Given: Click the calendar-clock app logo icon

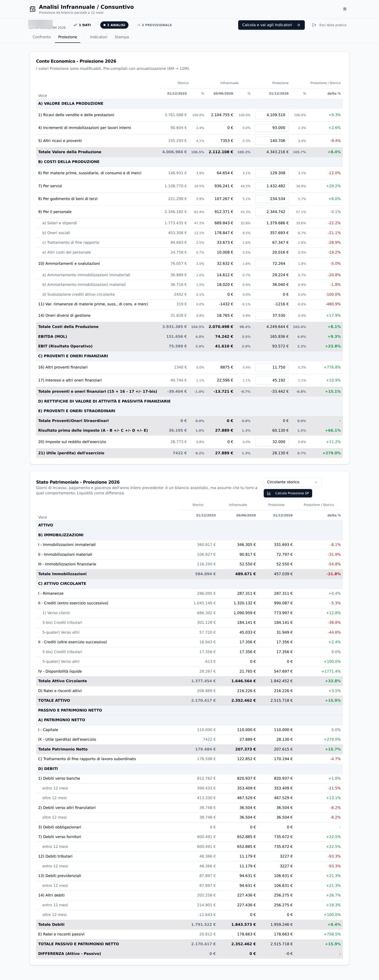Looking at the screenshot, I should point(33,9).
